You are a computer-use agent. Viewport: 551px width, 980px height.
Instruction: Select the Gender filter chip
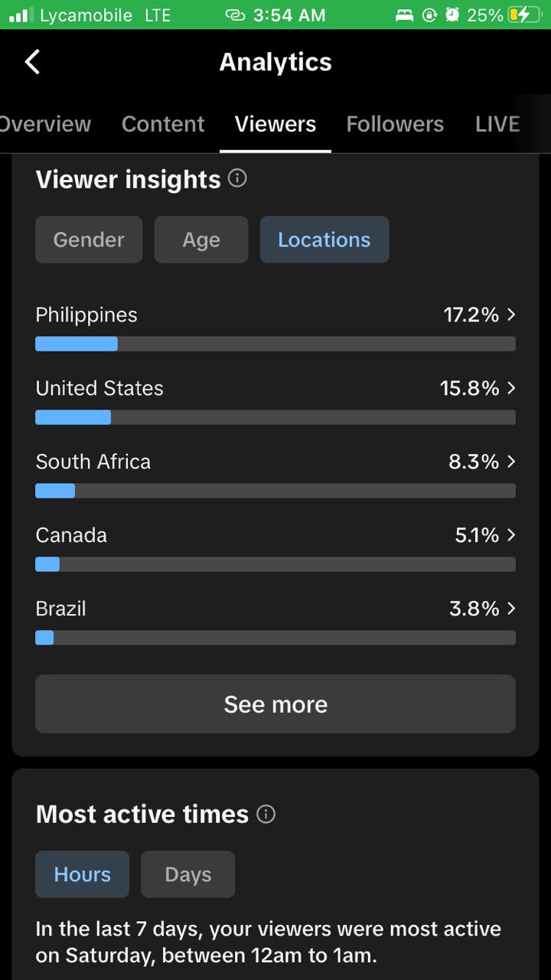click(x=89, y=240)
